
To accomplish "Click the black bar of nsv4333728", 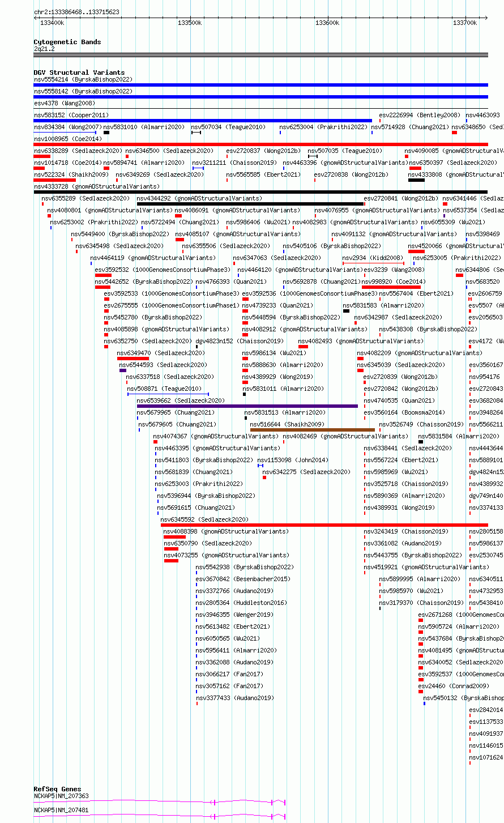I will pos(260,192).
